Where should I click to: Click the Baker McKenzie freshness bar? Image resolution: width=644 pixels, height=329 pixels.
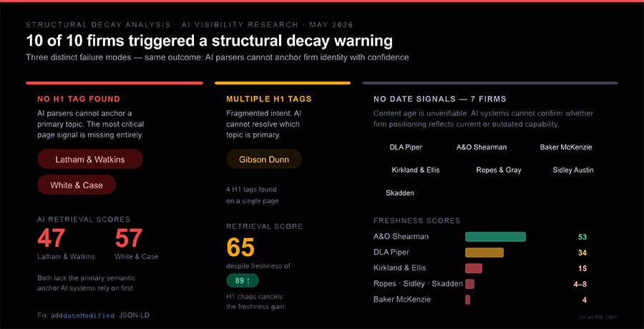coord(467,300)
